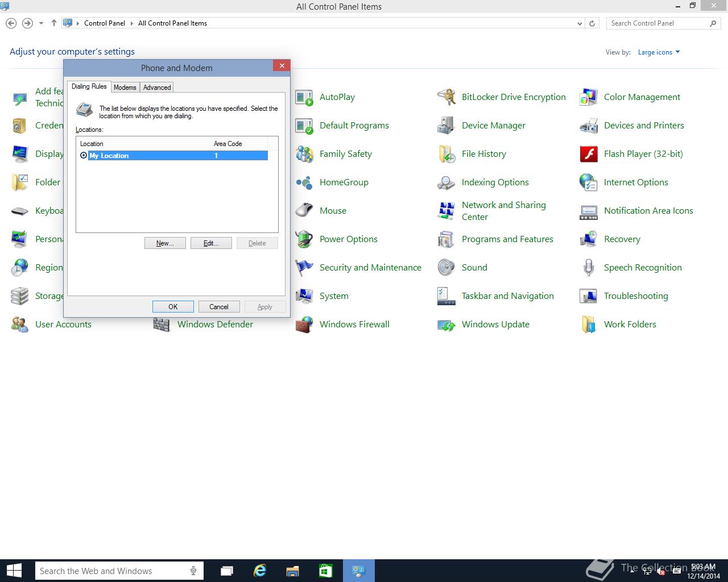The image size is (728, 582).
Task: Open the Recovery icon
Action: (589, 239)
